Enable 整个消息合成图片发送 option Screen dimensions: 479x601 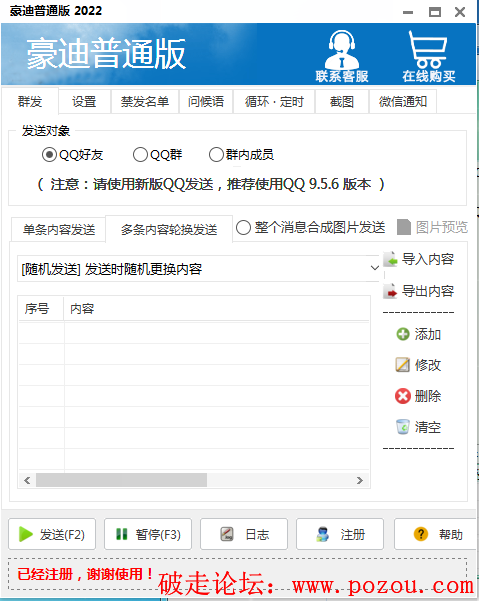click(x=243, y=227)
